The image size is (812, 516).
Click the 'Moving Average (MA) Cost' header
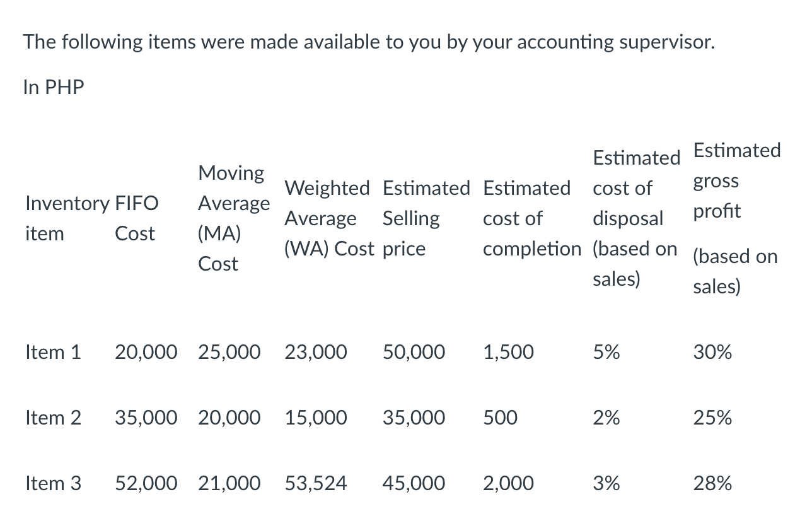point(234,218)
